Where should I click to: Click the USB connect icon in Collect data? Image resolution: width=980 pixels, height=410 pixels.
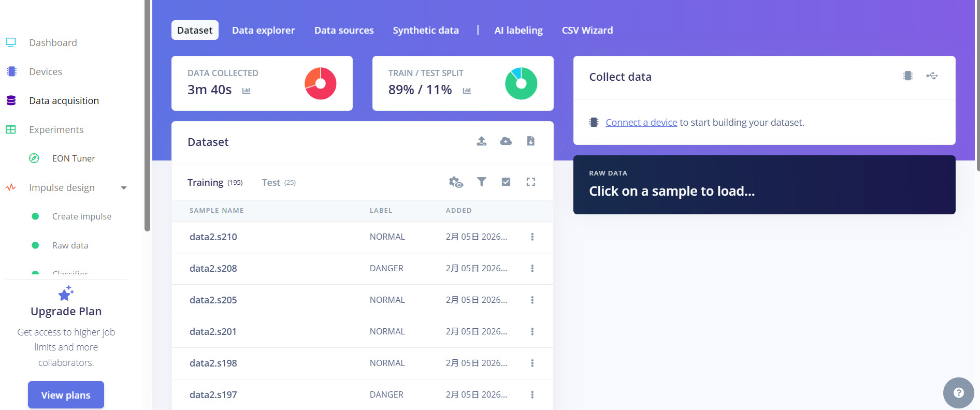point(932,76)
